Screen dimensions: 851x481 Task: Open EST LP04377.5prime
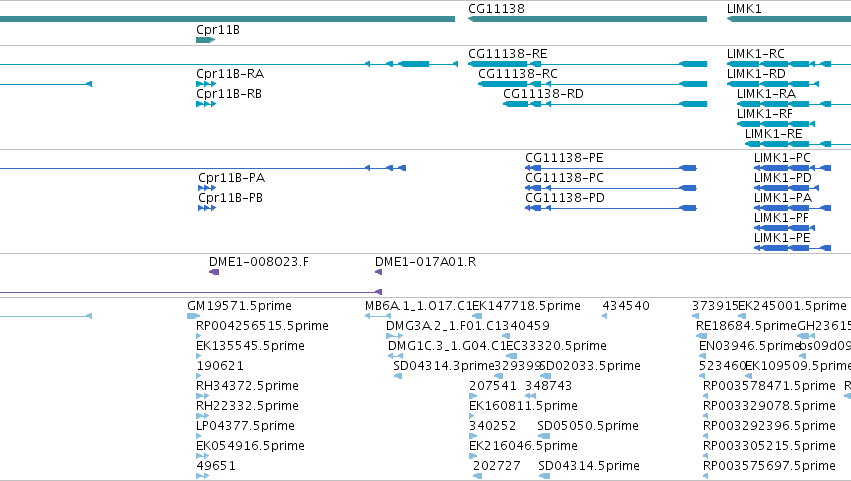pyautogui.click(x=245, y=426)
